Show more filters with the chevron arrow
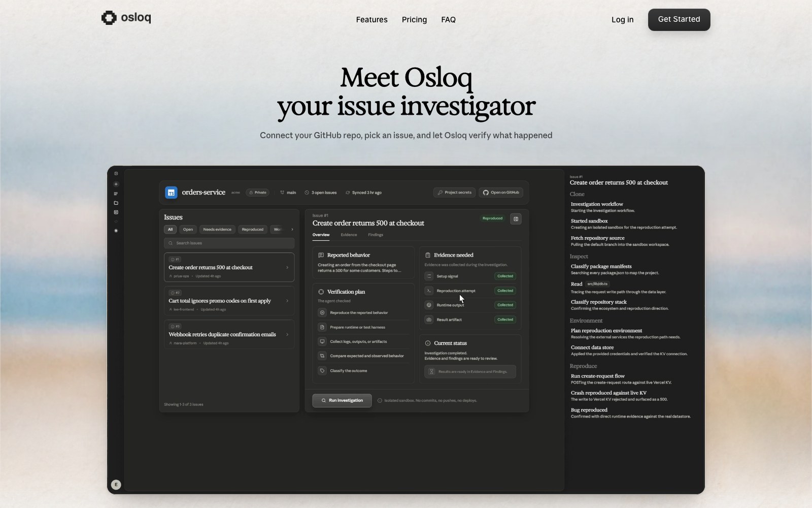Image resolution: width=812 pixels, height=508 pixels. 292,230
